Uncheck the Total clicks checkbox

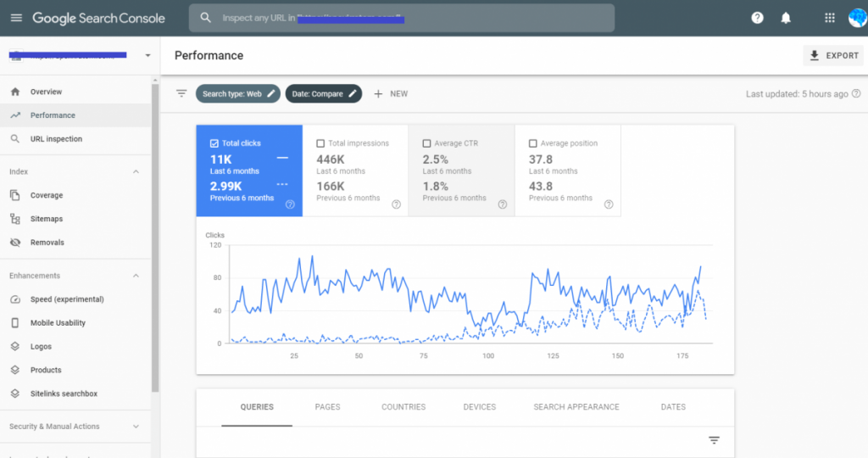click(x=214, y=143)
